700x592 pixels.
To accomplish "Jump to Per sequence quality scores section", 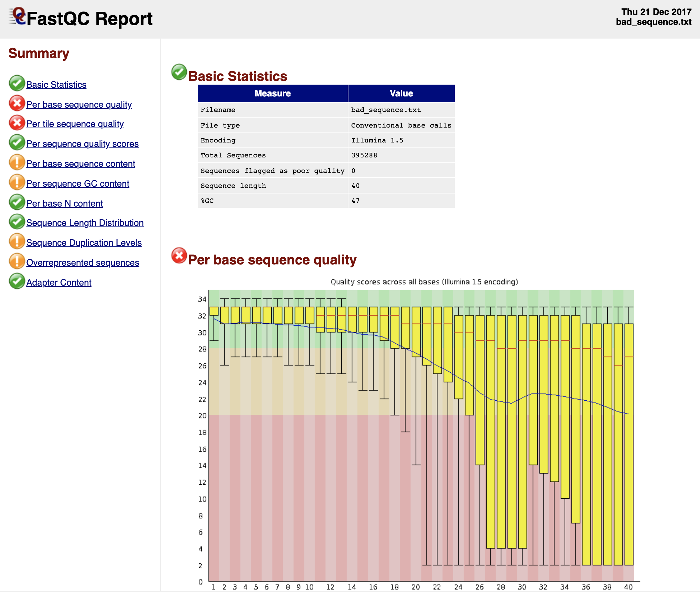I will (82, 144).
